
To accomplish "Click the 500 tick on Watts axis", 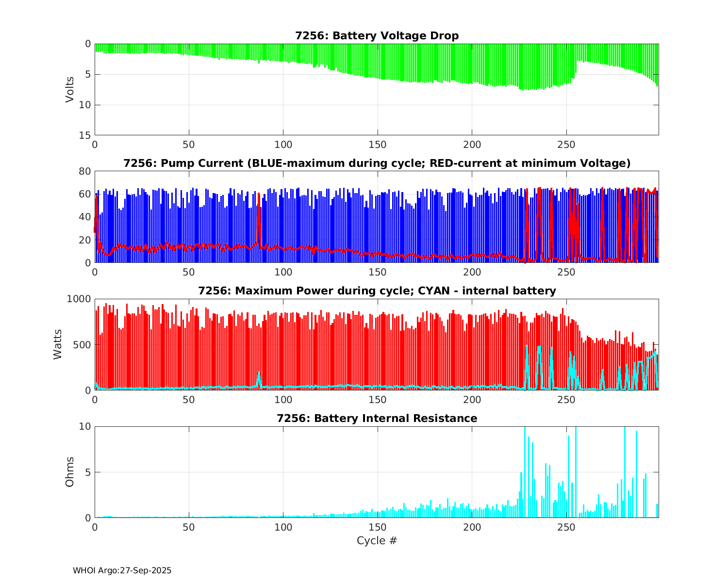I will click(81, 345).
